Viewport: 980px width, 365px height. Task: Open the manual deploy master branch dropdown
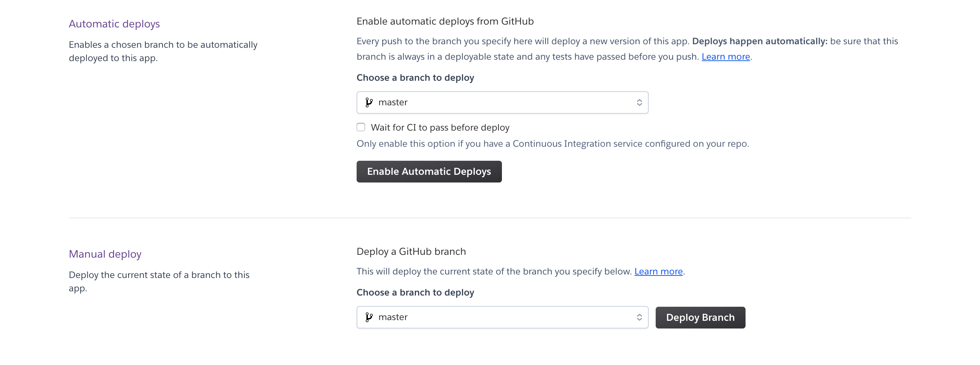coord(502,317)
